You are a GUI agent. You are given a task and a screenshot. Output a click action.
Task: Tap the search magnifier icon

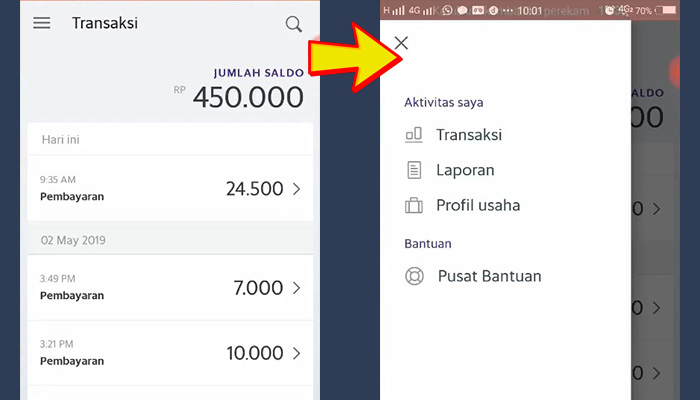click(294, 24)
